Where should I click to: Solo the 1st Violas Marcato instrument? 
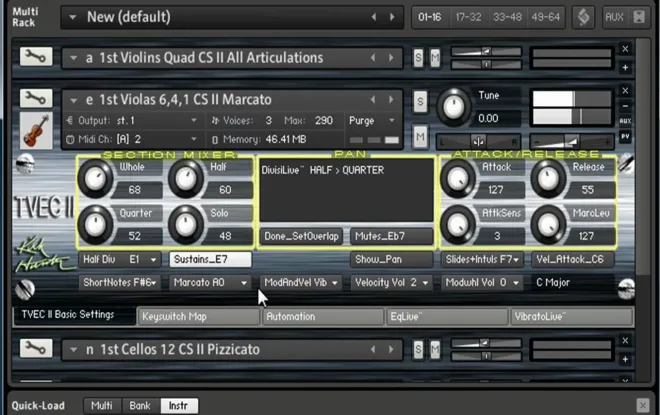(420, 101)
